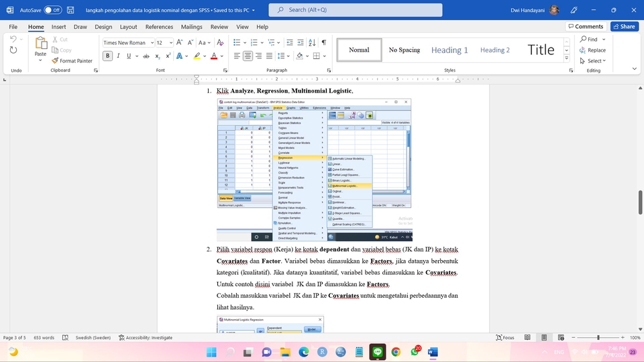Toggle Bold formatting
This screenshot has width=644, height=362.
[x=107, y=56]
